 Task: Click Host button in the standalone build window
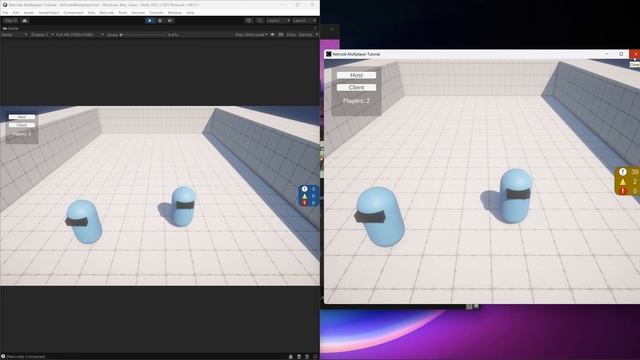356,75
